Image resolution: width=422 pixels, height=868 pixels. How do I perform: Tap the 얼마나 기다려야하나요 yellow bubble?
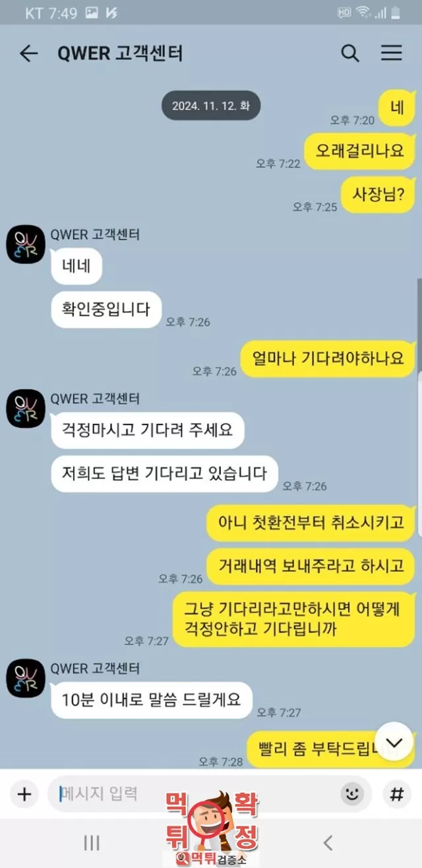tap(328, 358)
